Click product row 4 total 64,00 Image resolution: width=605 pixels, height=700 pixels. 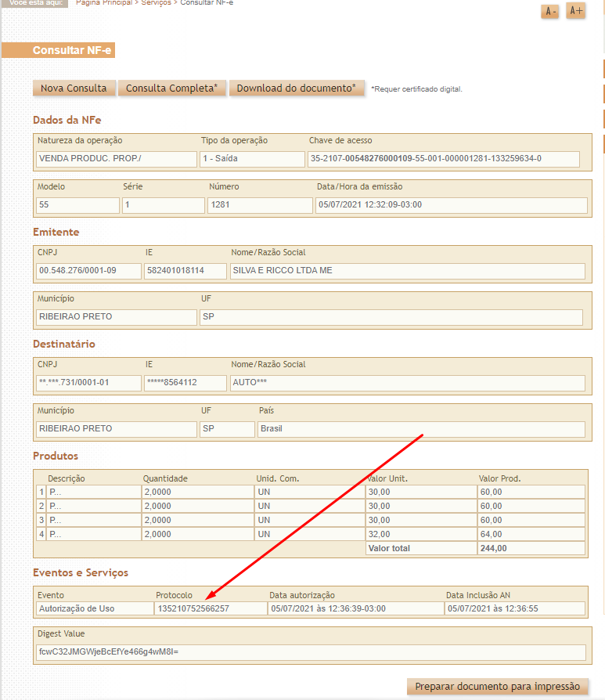click(531, 534)
